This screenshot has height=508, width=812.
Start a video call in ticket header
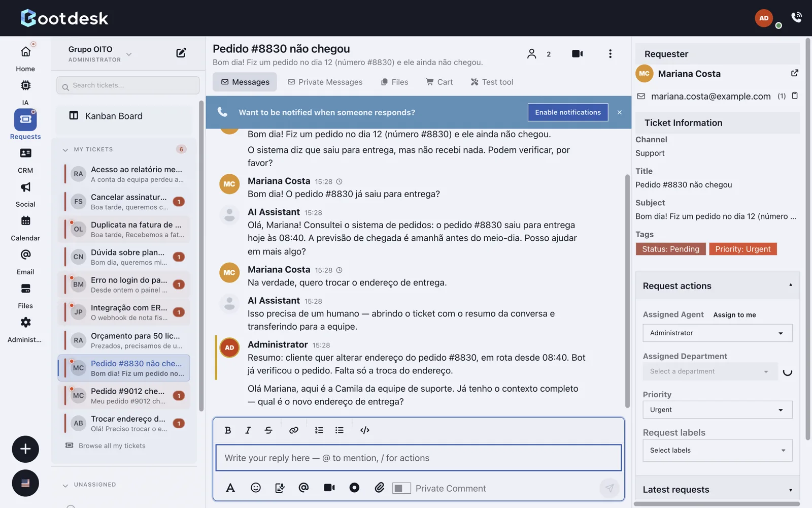click(x=577, y=54)
